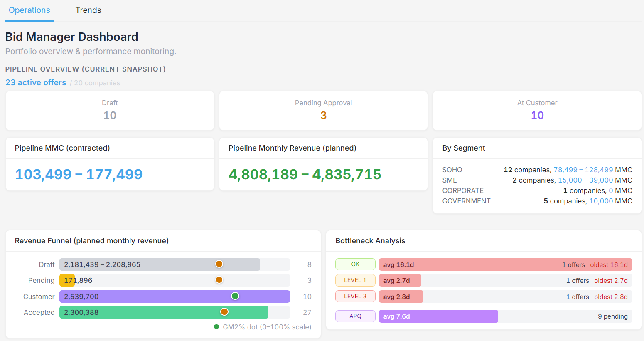Click the 23 active offers link
Screen dimensions: 644x341
pos(36,82)
